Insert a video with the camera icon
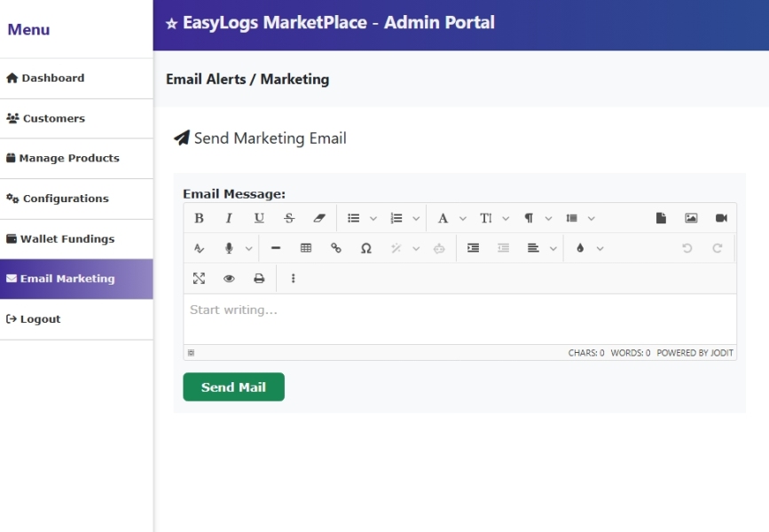The width and height of the screenshot is (769, 532). pyautogui.click(x=721, y=218)
